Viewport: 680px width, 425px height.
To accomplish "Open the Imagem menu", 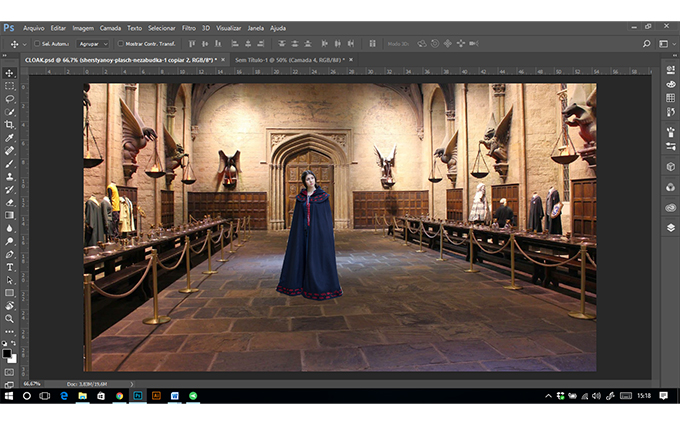I will [x=83, y=28].
